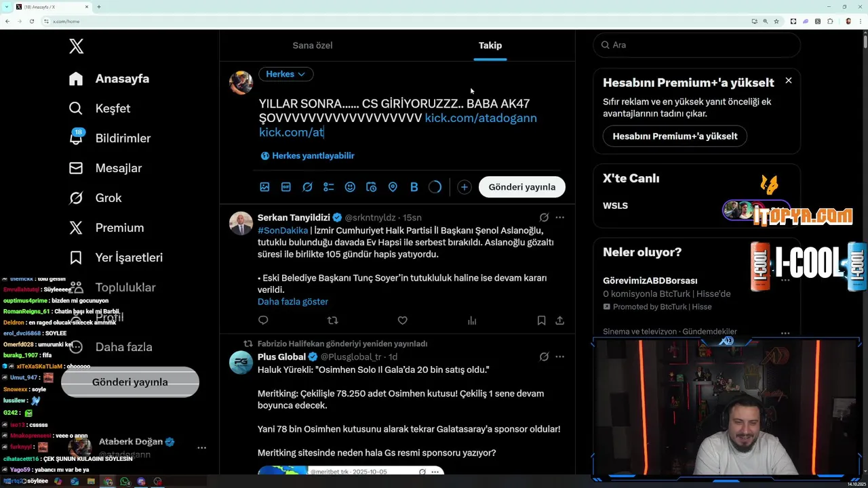868x488 pixels.
Task: View analytics of Serkan Tanyildizi's post
Action: [472, 321]
